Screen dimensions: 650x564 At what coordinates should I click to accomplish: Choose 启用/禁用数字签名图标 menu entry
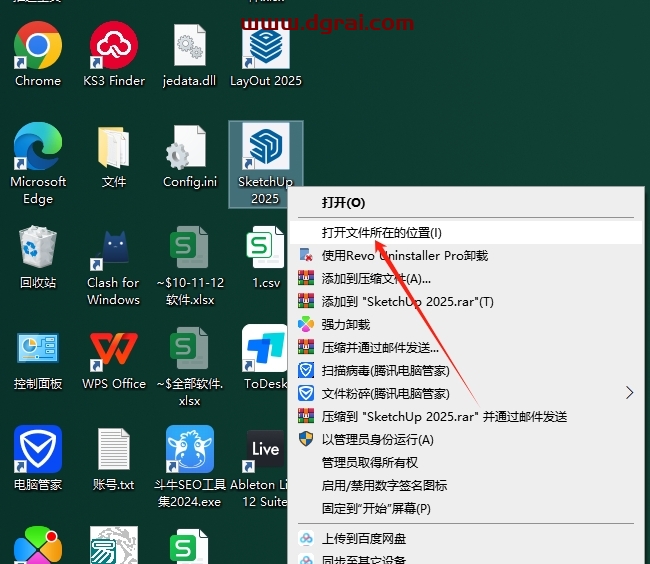pyautogui.click(x=466, y=485)
